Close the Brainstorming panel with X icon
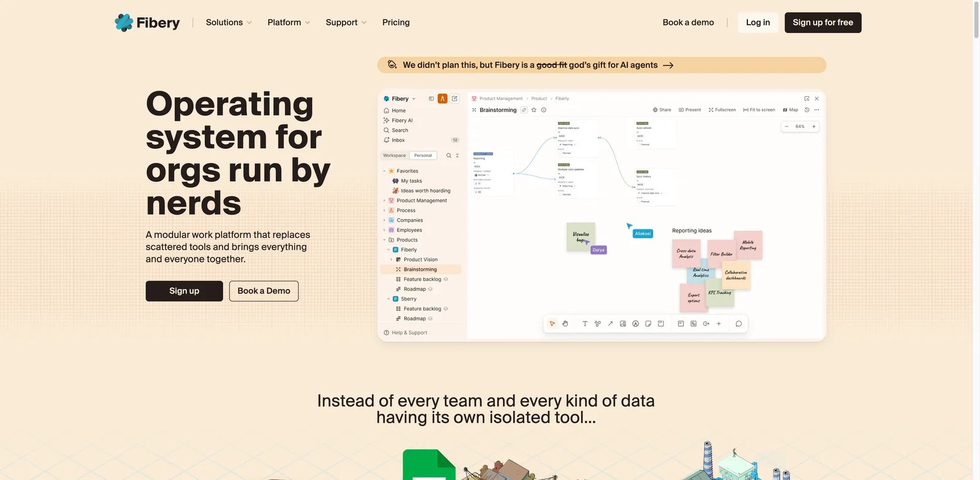 pos(816,99)
